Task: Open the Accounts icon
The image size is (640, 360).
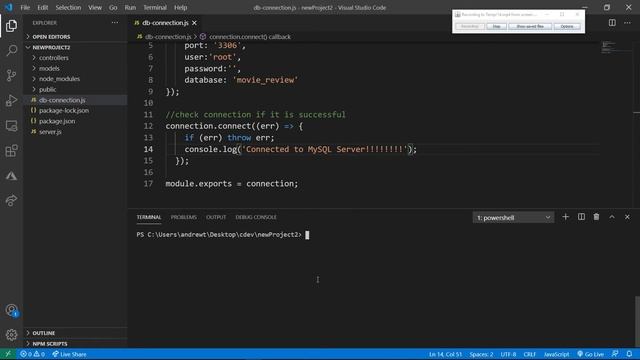Action: tap(11, 310)
